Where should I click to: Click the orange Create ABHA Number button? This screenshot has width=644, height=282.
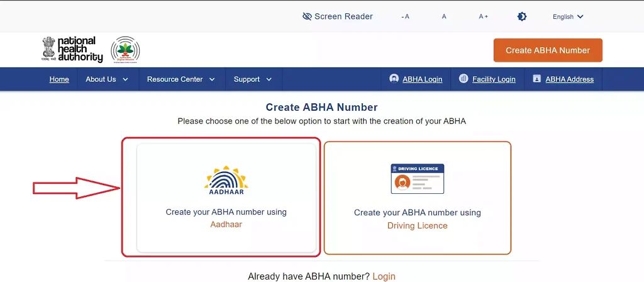[x=548, y=50]
